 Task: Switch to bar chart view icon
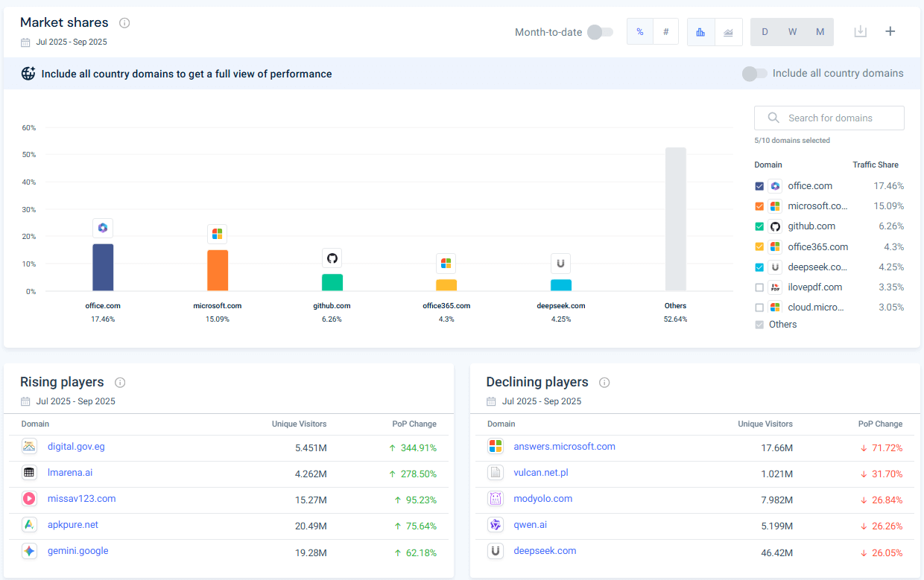(x=700, y=32)
